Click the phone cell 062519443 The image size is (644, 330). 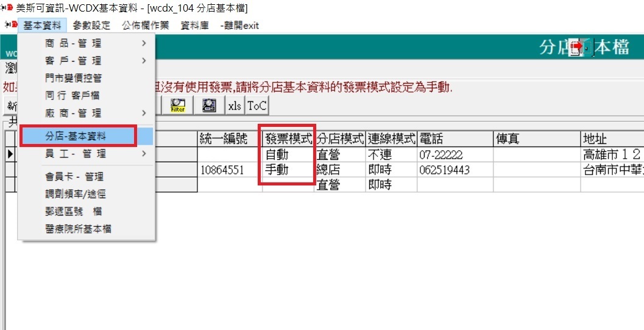[x=455, y=170]
